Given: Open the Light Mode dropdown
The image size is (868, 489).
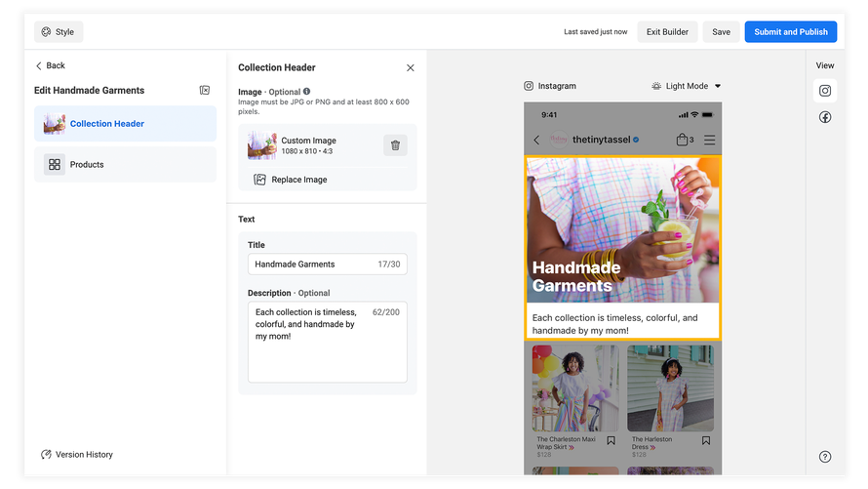Looking at the screenshot, I should (687, 86).
